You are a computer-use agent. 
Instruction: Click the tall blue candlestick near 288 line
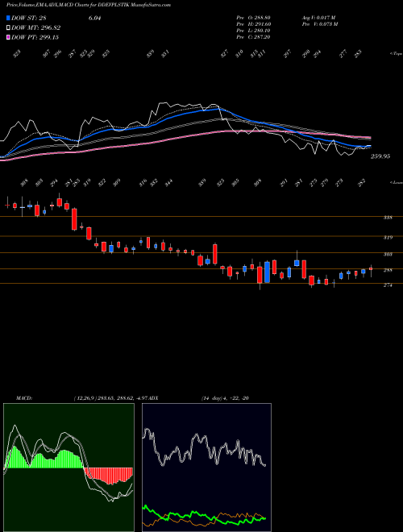click(267, 272)
